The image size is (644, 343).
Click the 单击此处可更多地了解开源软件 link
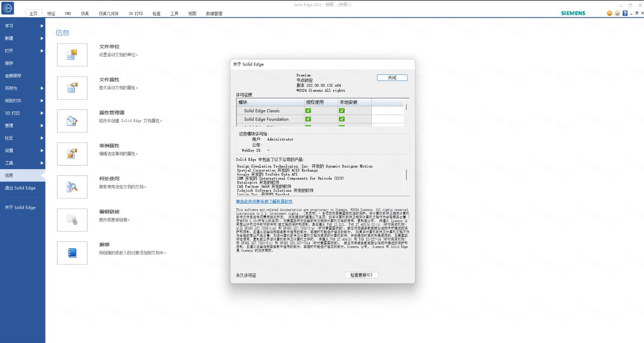tap(264, 201)
